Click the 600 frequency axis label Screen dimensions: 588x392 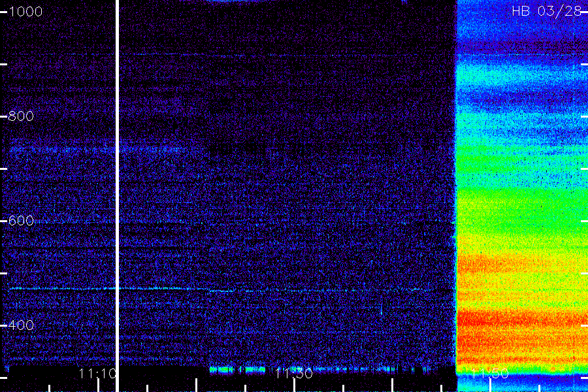(x=21, y=221)
